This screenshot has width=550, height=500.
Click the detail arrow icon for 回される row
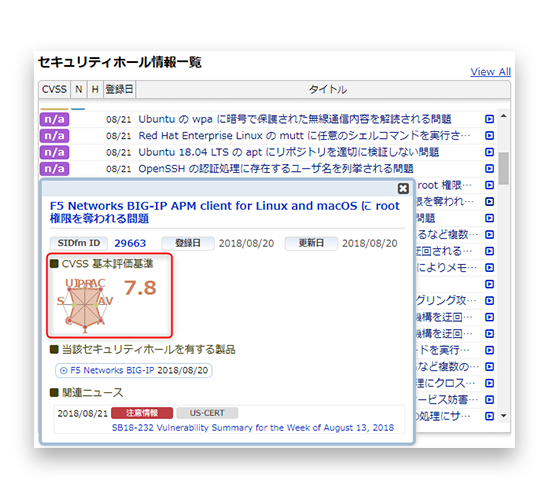tap(489, 251)
